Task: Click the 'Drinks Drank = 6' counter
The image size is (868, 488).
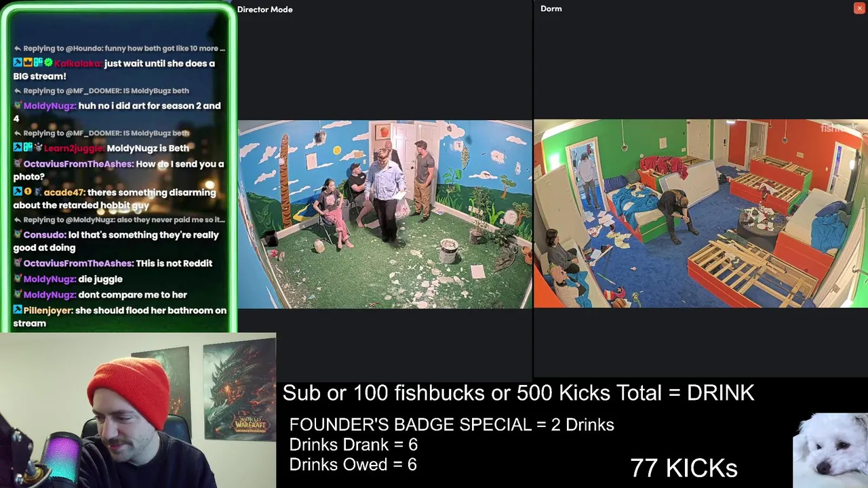Action: click(x=353, y=445)
